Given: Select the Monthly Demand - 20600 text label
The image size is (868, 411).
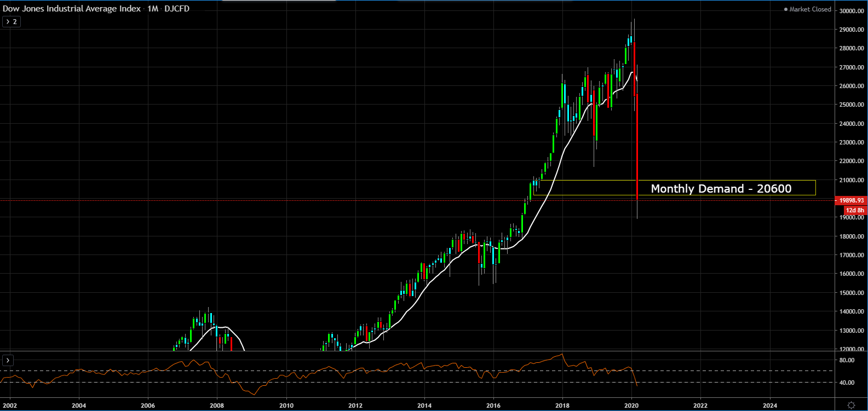Looking at the screenshot, I should tap(721, 189).
